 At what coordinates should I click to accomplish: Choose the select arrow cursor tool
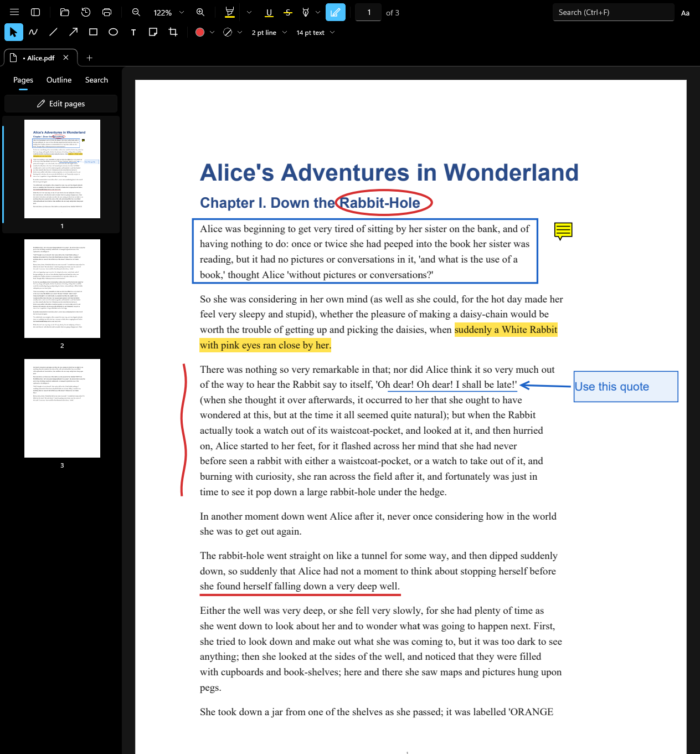[x=14, y=32]
